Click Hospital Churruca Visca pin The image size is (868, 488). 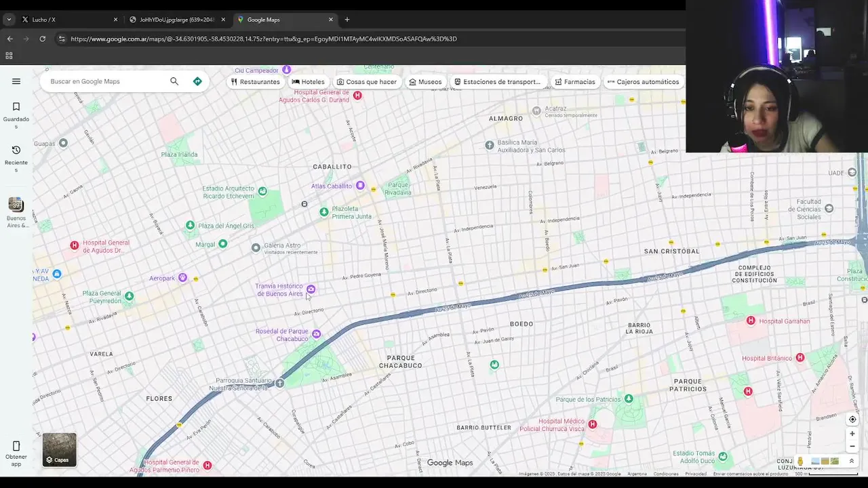(593, 424)
